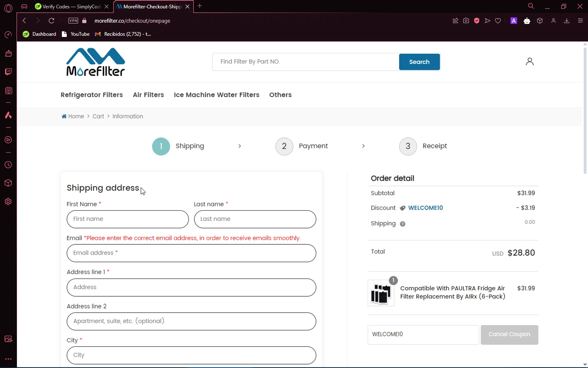
Task: Click the VPN badge in address bar
Action: (x=73, y=21)
